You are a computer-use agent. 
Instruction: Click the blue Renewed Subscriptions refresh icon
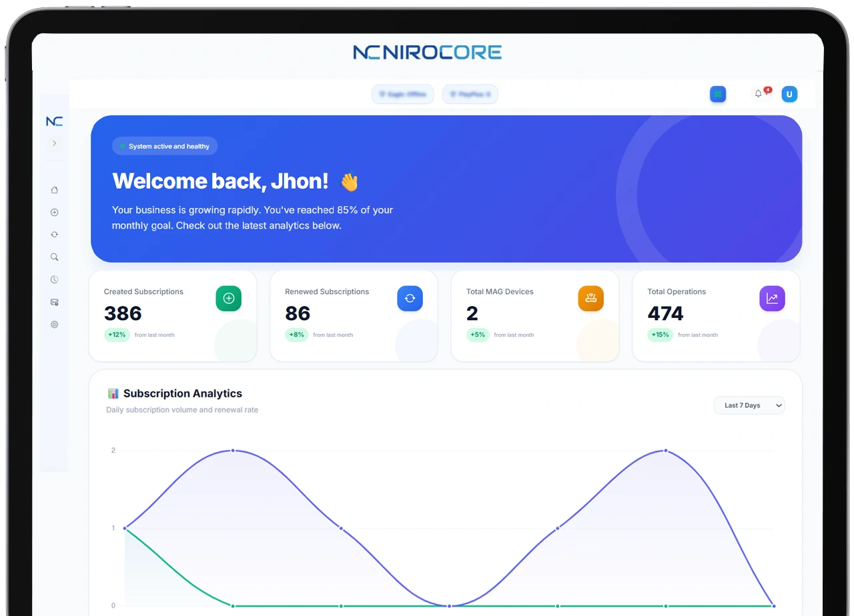(410, 299)
